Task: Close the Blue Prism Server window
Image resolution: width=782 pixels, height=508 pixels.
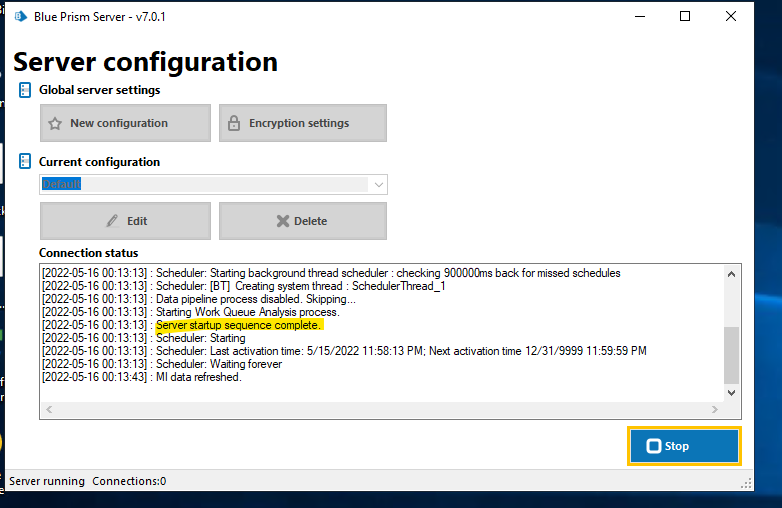Action: point(731,16)
